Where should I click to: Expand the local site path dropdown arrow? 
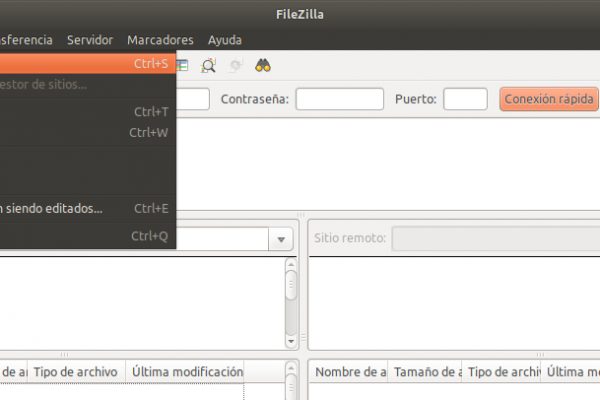[281, 239]
